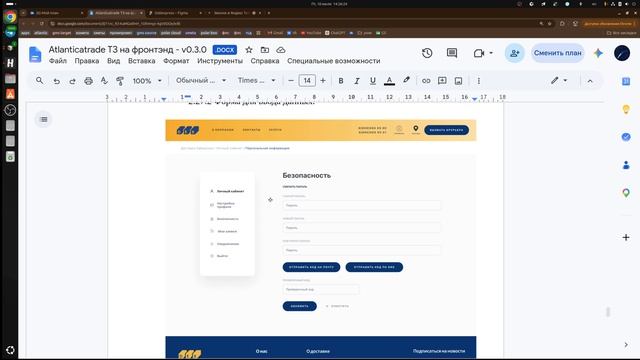The width and height of the screenshot is (640, 360).
Task: Click the DOCX badge
Action: point(225,50)
